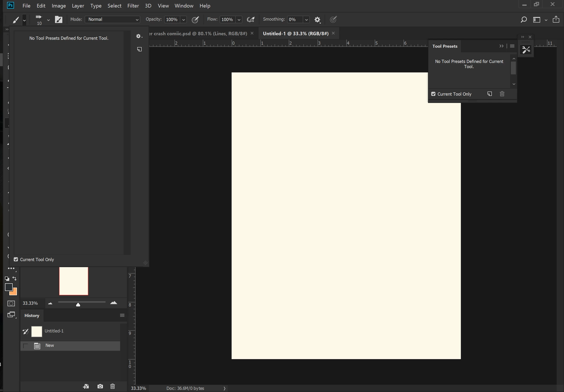The height and width of the screenshot is (392, 564).
Task: Click the foreground color swatch
Action: coord(9,287)
